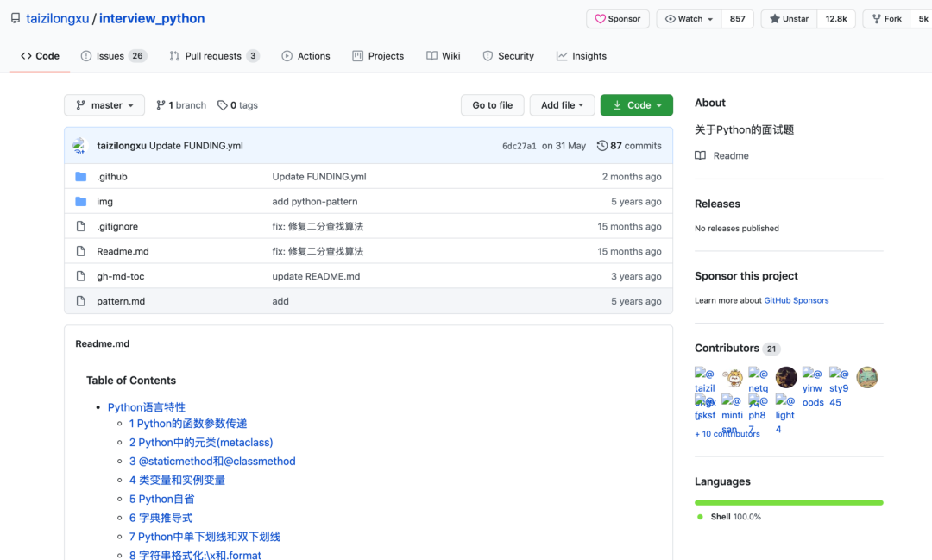Open the img folder
Screen dimensions: 932x560
click(104, 202)
